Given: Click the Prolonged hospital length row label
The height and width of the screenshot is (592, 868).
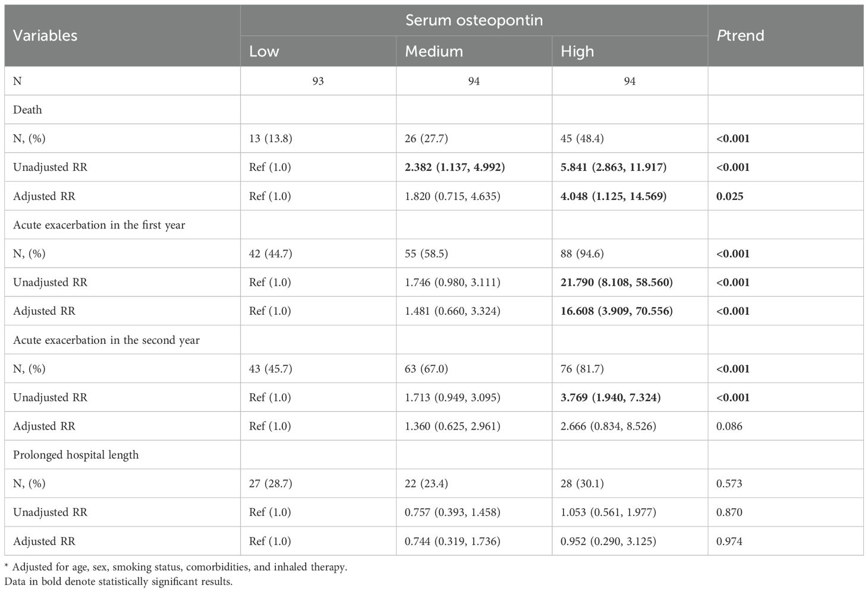Looking at the screenshot, I should click(x=76, y=455).
